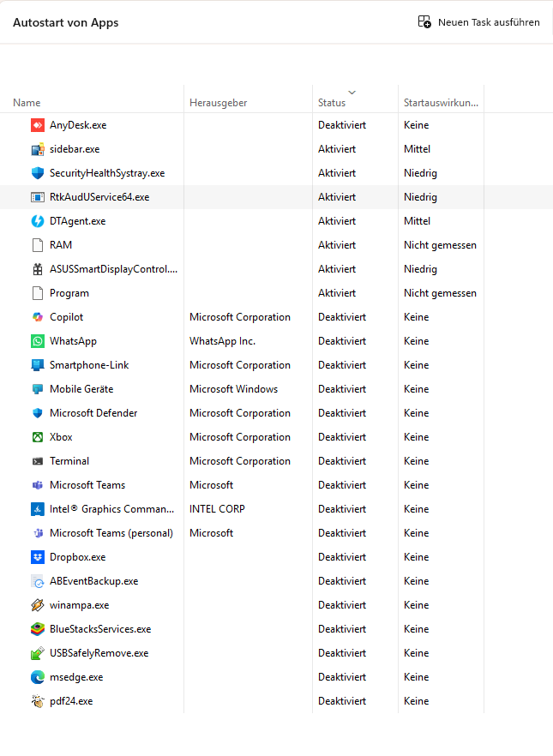Click the RtkAudUService64.exe icon

click(38, 197)
